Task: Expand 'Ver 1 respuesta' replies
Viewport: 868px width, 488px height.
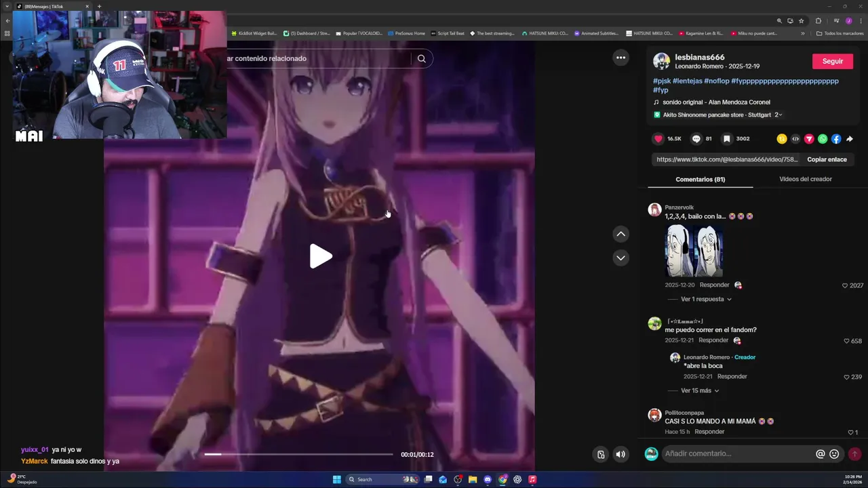Action: (x=706, y=299)
